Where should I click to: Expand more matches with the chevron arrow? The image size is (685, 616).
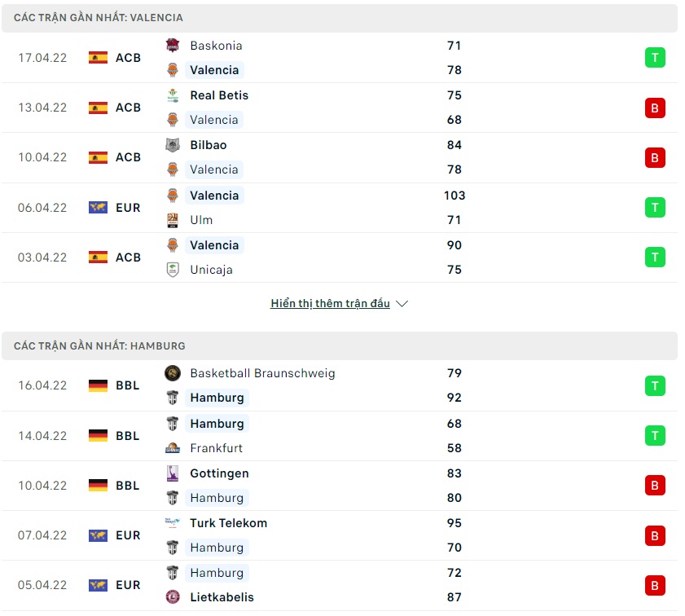[402, 304]
